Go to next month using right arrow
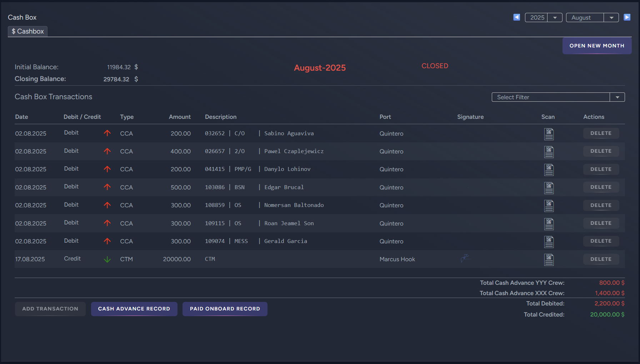 click(x=627, y=17)
